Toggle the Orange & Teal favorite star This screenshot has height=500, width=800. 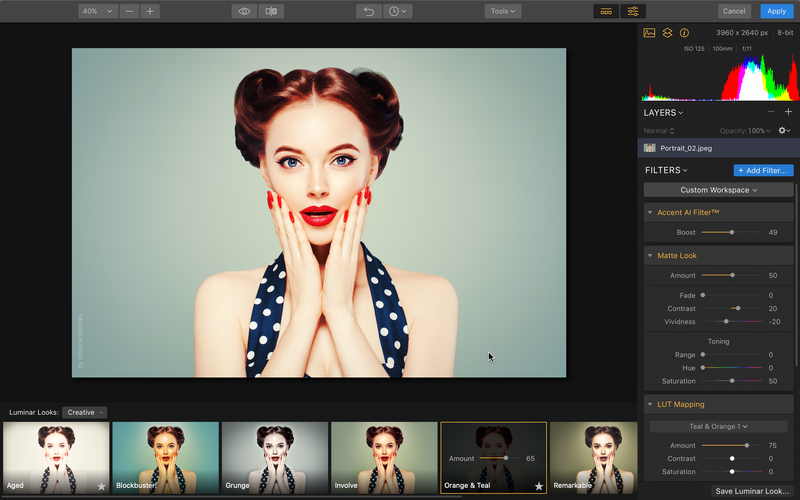pos(539,486)
